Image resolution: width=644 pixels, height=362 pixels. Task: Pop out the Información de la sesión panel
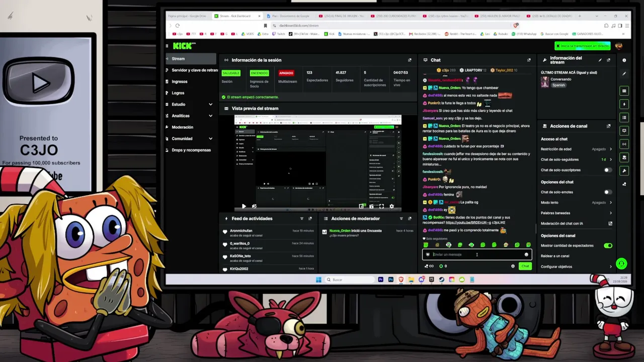(x=410, y=60)
